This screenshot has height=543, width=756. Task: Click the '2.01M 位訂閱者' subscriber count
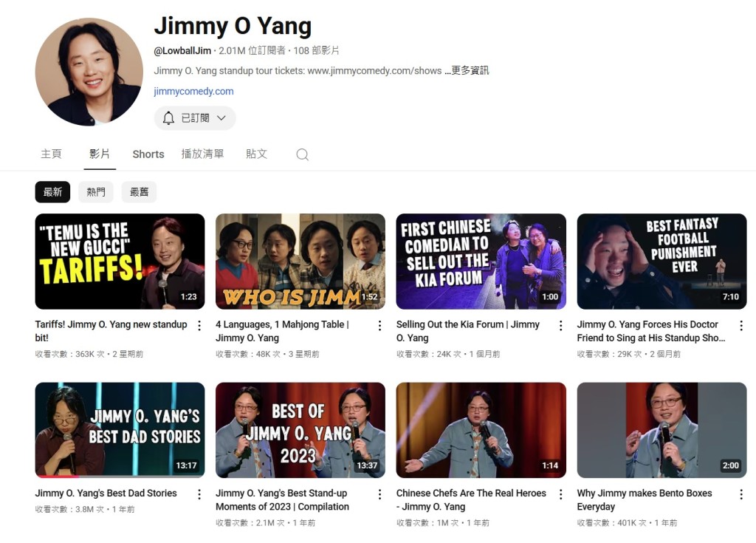(x=252, y=51)
